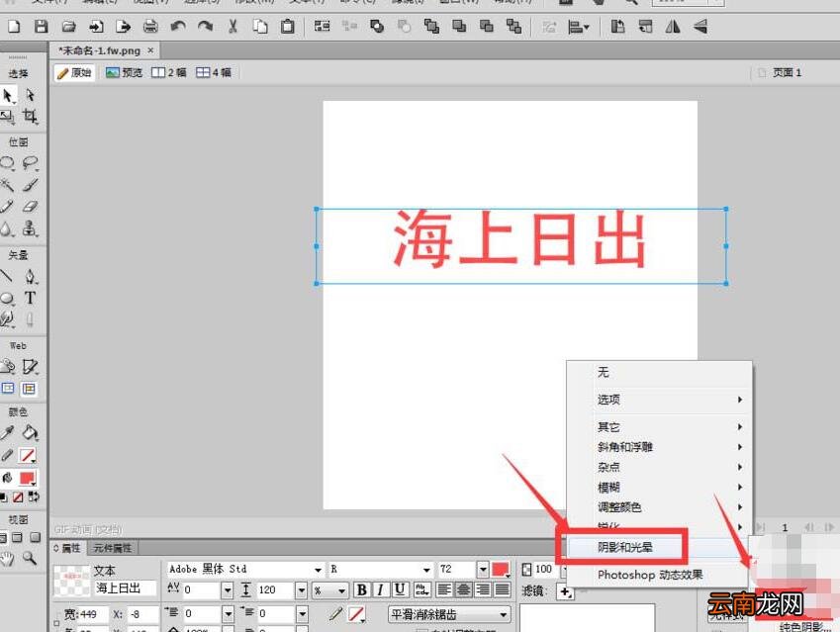This screenshot has width=840, height=632.
Task: Open the Adobe 黑体 Std font dropdown
Action: pyautogui.click(x=318, y=570)
